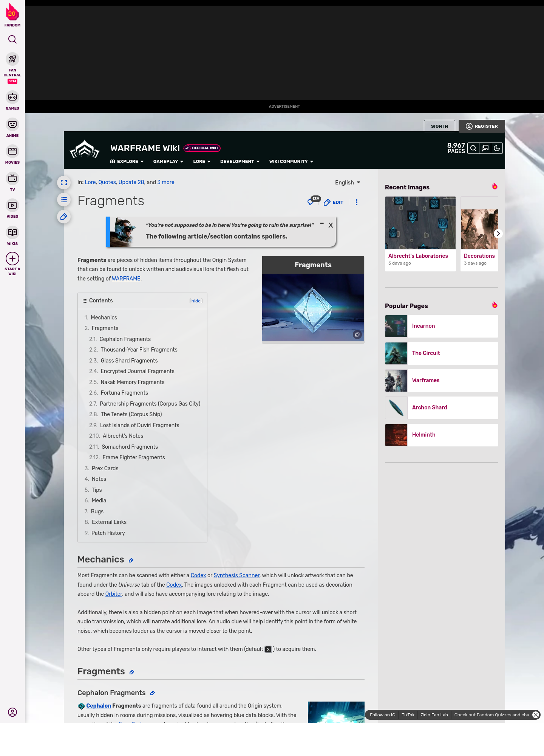Open the Decorations recent image
Viewport: 544px width, 756px height.
[479, 234]
